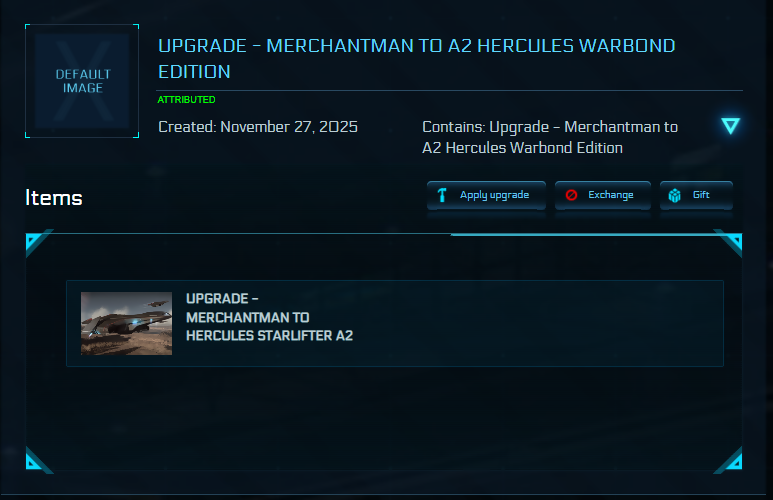Select the Merchantman to Hercules Starlifter A2 item title
This screenshot has height=500, width=773.
(269, 317)
